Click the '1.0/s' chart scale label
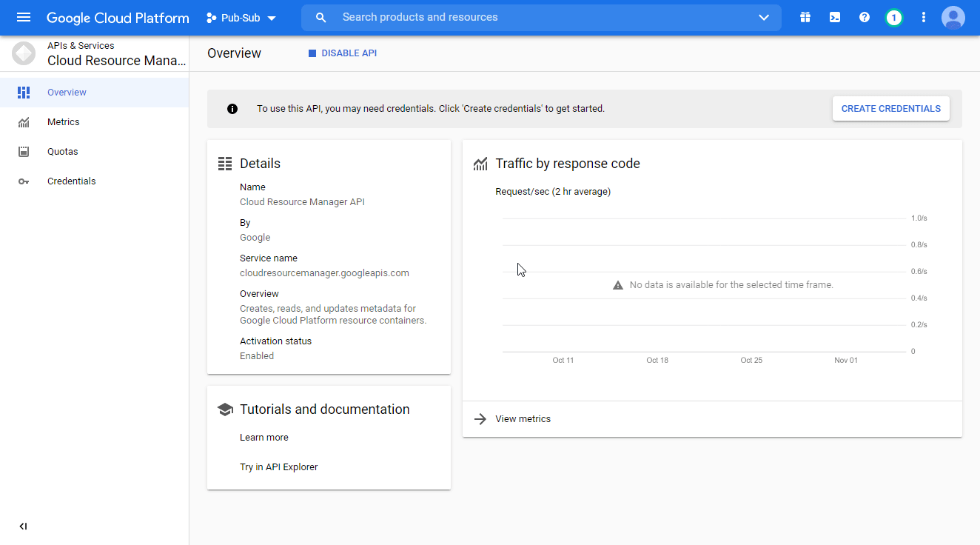 coord(919,218)
